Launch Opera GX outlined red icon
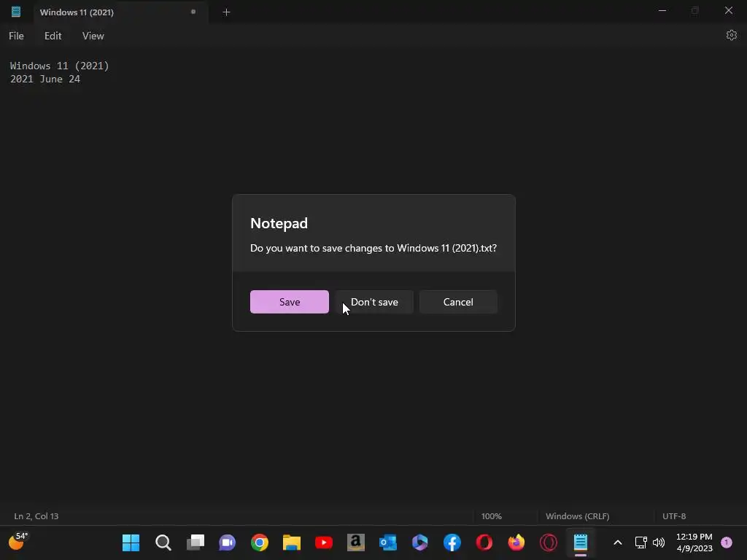The image size is (747, 560). click(549, 542)
